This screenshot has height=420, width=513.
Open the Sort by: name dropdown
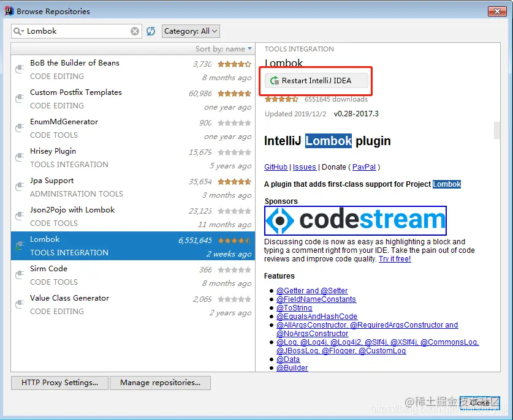(224, 49)
